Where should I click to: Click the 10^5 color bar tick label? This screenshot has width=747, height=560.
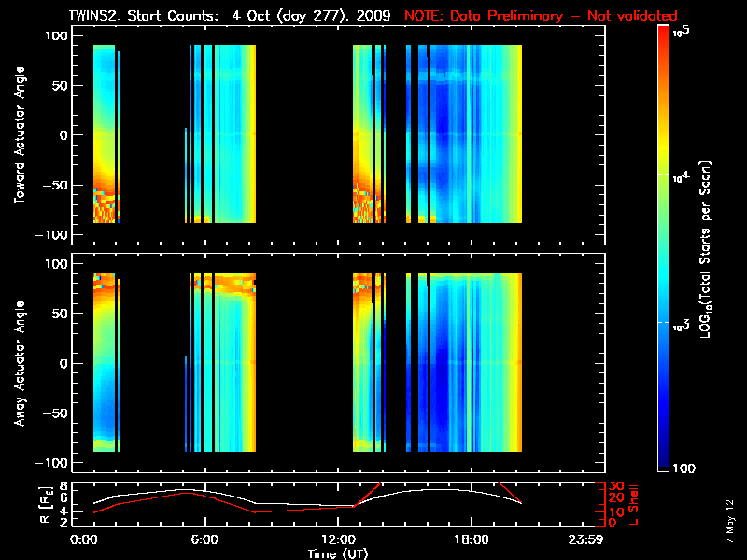(x=680, y=31)
